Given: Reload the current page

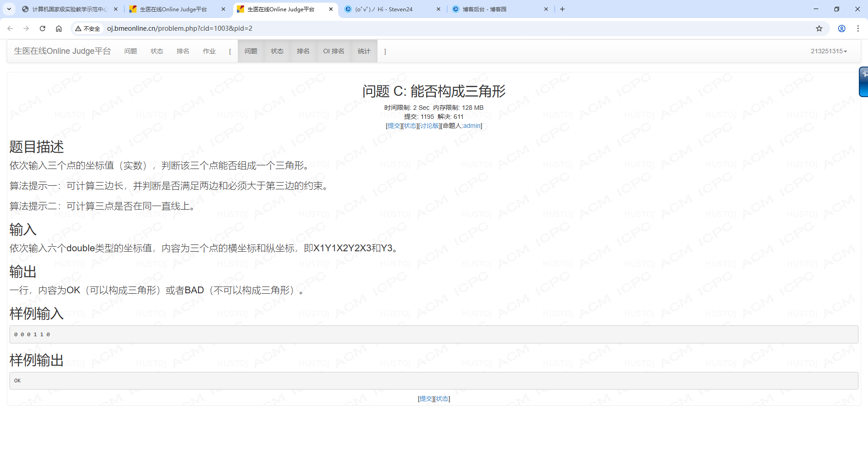Looking at the screenshot, I should (42, 28).
